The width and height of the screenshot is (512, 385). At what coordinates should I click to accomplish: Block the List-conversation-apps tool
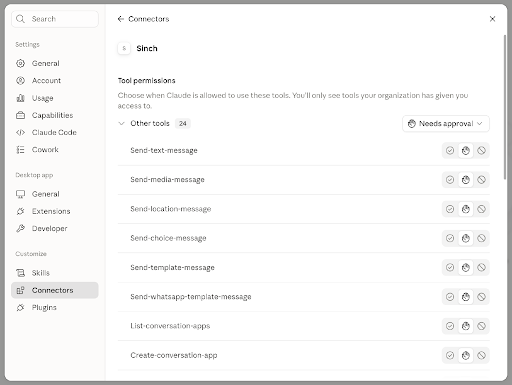pos(481,326)
